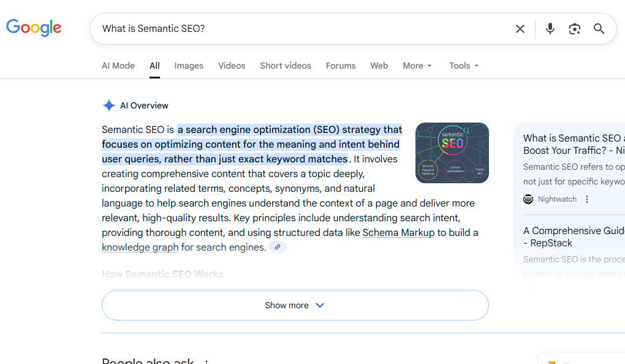This screenshot has height=364, width=625.
Task: Clear the search query using the X icon
Action: [x=520, y=28]
